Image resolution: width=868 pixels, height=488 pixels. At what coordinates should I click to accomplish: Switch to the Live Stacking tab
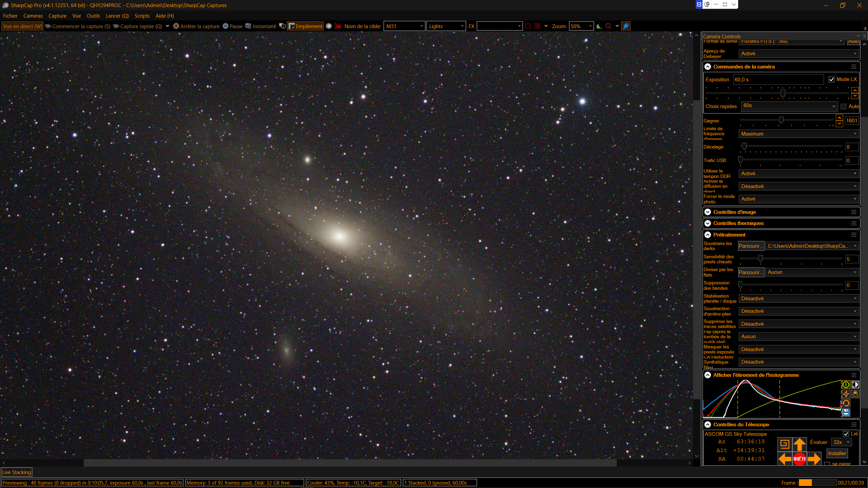click(x=17, y=472)
